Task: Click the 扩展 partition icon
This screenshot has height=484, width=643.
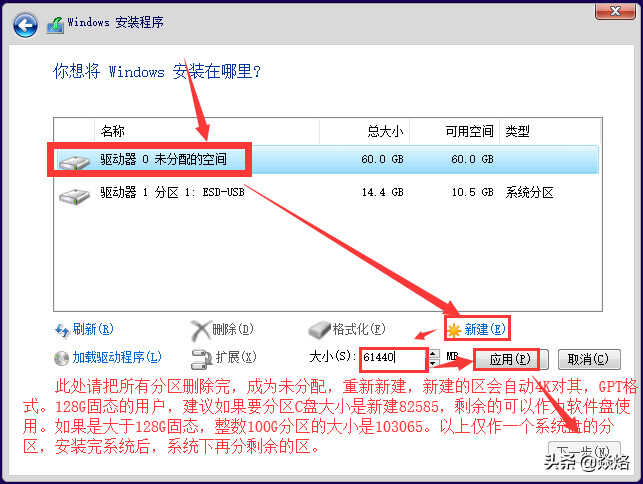Action: tap(201, 359)
